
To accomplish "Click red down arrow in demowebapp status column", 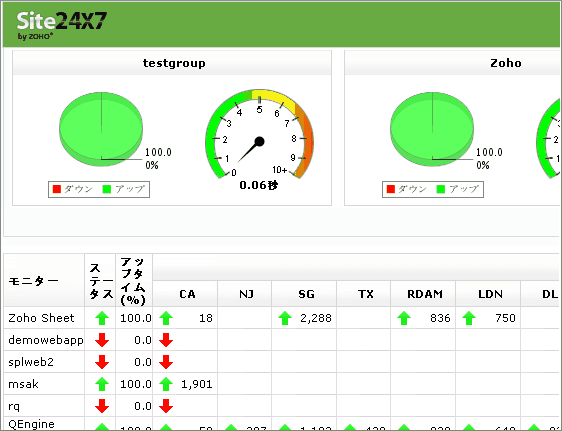I will (x=102, y=340).
